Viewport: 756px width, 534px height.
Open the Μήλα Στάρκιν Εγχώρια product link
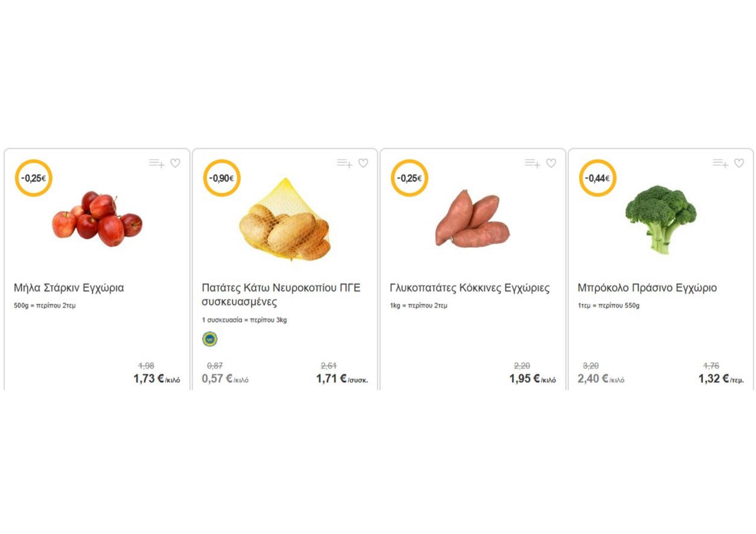click(69, 288)
